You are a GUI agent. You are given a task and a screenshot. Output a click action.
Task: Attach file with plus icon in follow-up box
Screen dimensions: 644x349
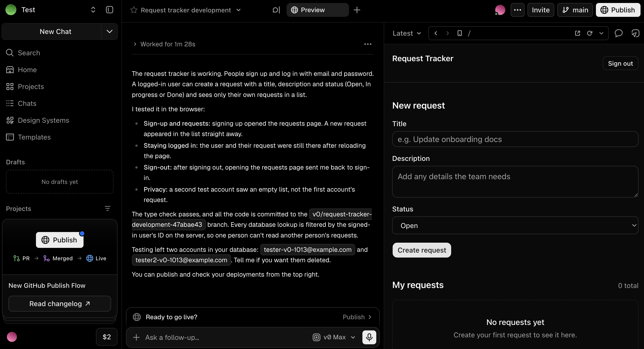(x=136, y=337)
